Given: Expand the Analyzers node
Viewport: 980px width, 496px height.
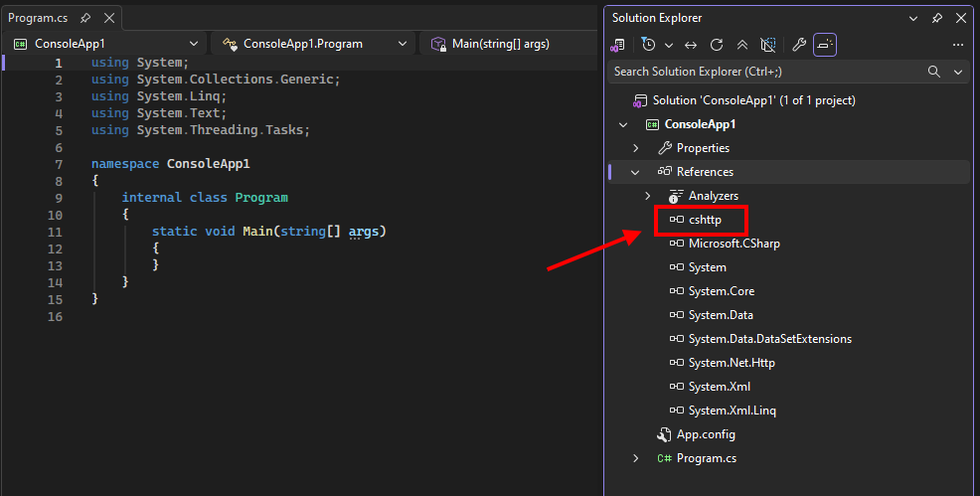Looking at the screenshot, I should 647,196.
